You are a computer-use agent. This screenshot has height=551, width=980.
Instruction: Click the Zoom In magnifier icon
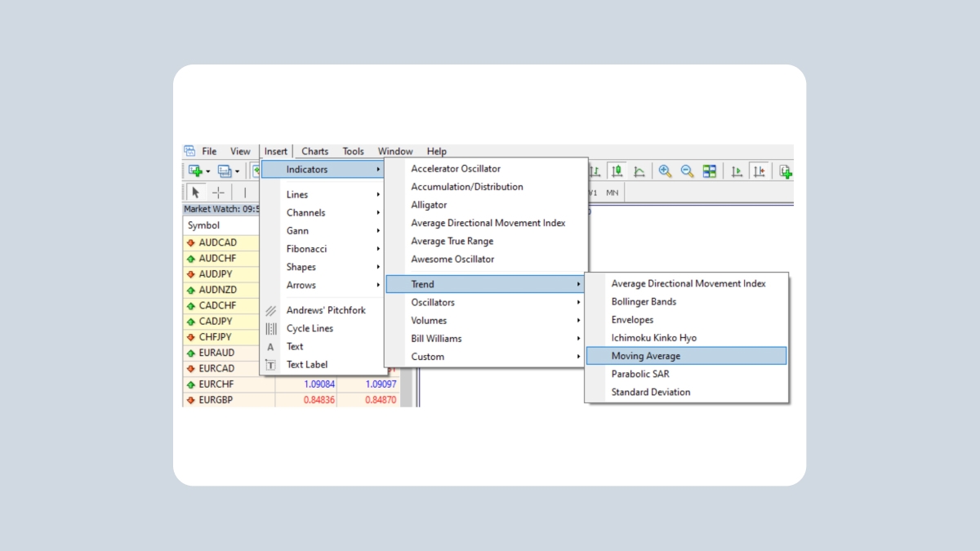(665, 171)
